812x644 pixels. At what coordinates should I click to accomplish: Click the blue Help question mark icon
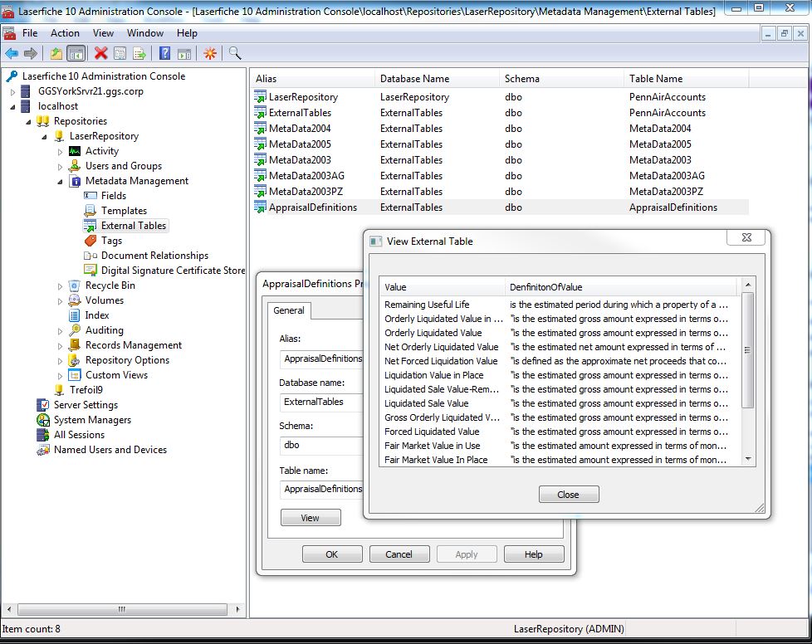[164, 54]
